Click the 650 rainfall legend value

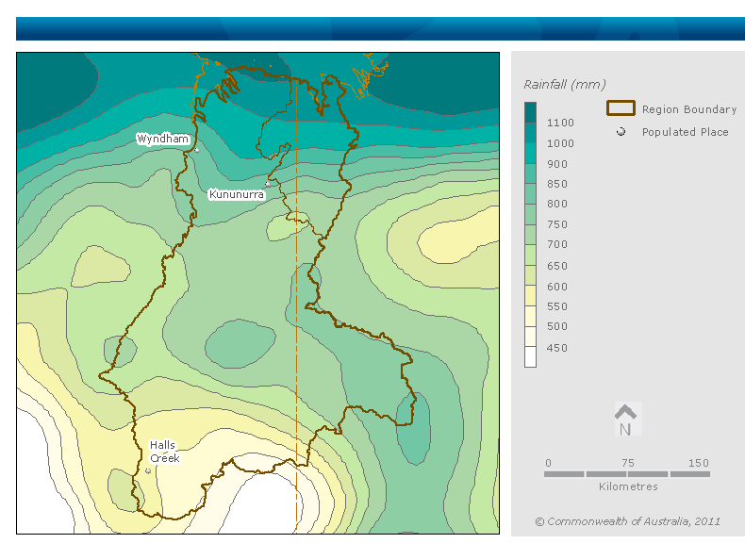(556, 266)
